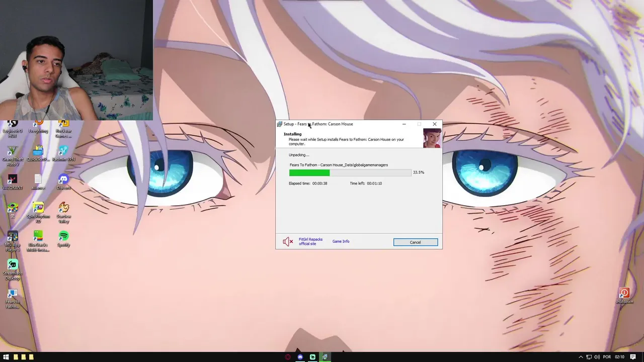Select the Grand Theft Auto V shortcut
The image size is (644, 362).
[13, 156]
